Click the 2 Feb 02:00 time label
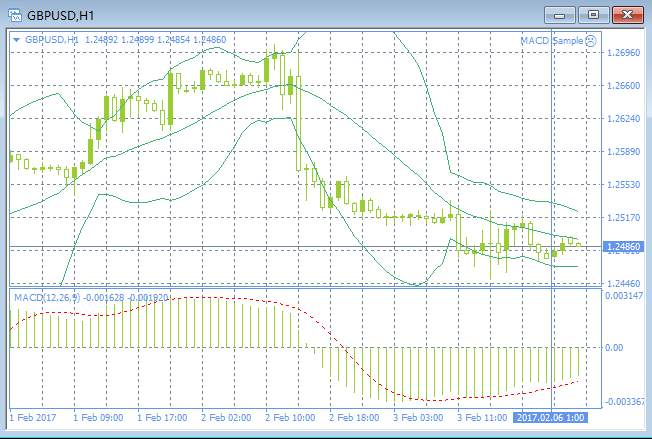The height and width of the screenshot is (439, 652). point(226,417)
